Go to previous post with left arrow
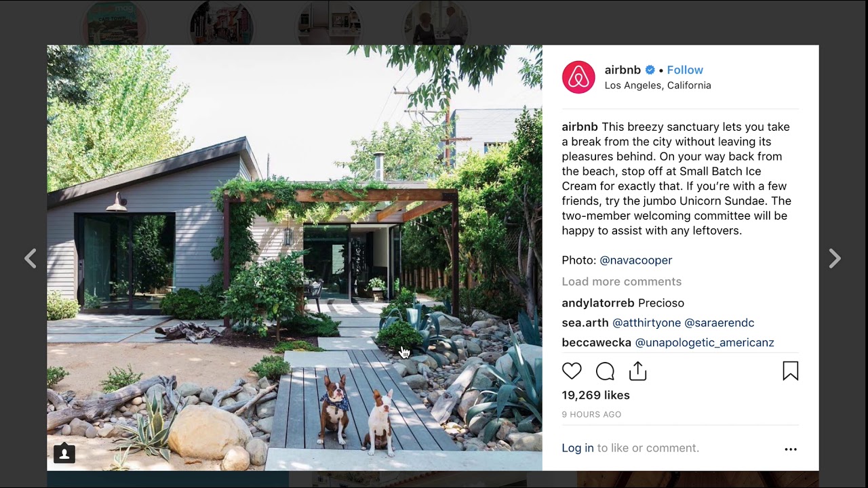Image resolution: width=868 pixels, height=488 pixels. (x=31, y=258)
